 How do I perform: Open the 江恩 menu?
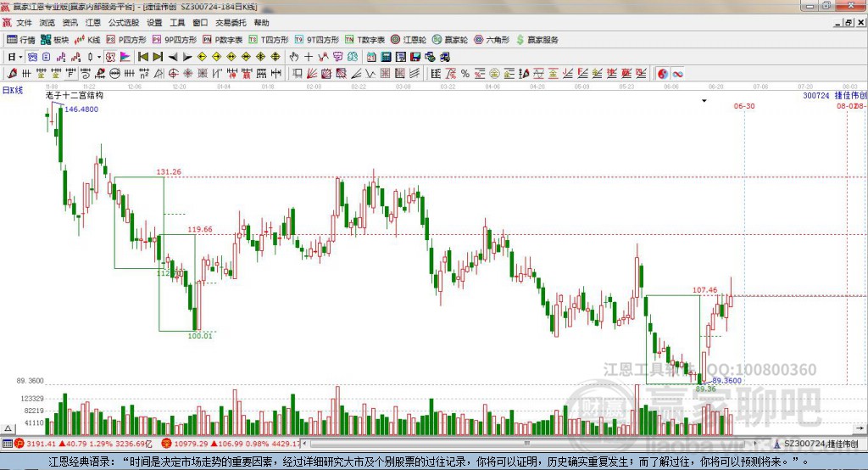click(x=93, y=23)
